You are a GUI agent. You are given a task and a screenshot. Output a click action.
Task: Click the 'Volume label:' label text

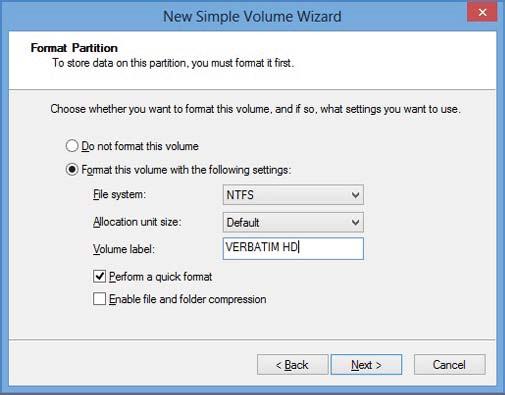pos(124,249)
